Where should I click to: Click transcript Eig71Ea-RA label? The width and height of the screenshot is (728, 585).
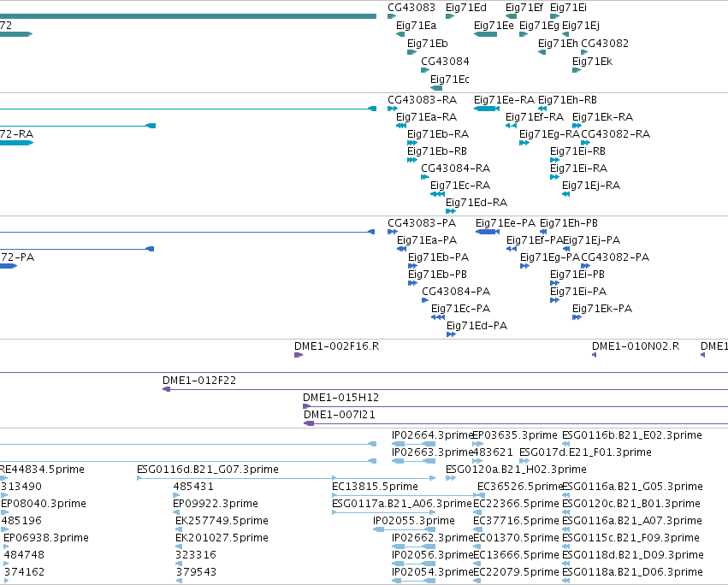point(426,117)
